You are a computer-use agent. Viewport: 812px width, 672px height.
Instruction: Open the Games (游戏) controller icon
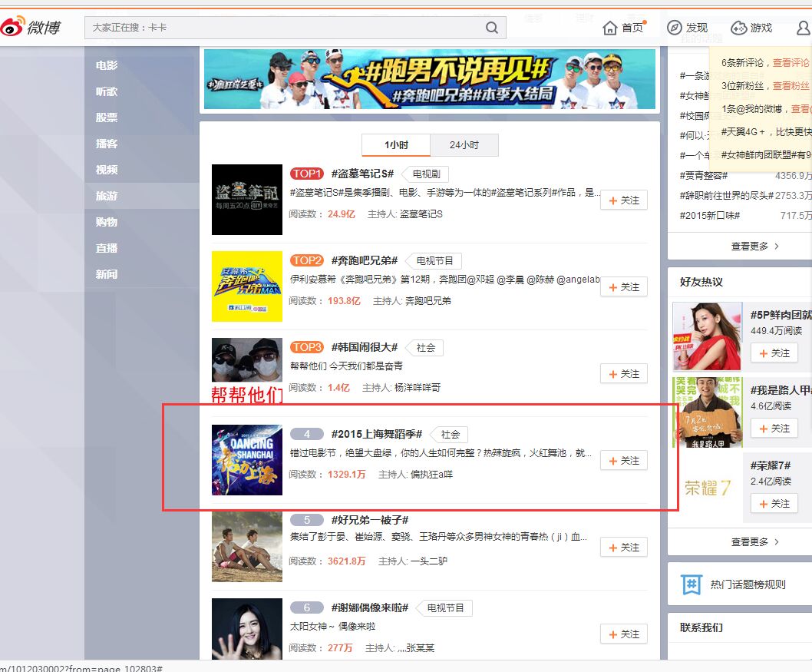(738, 28)
